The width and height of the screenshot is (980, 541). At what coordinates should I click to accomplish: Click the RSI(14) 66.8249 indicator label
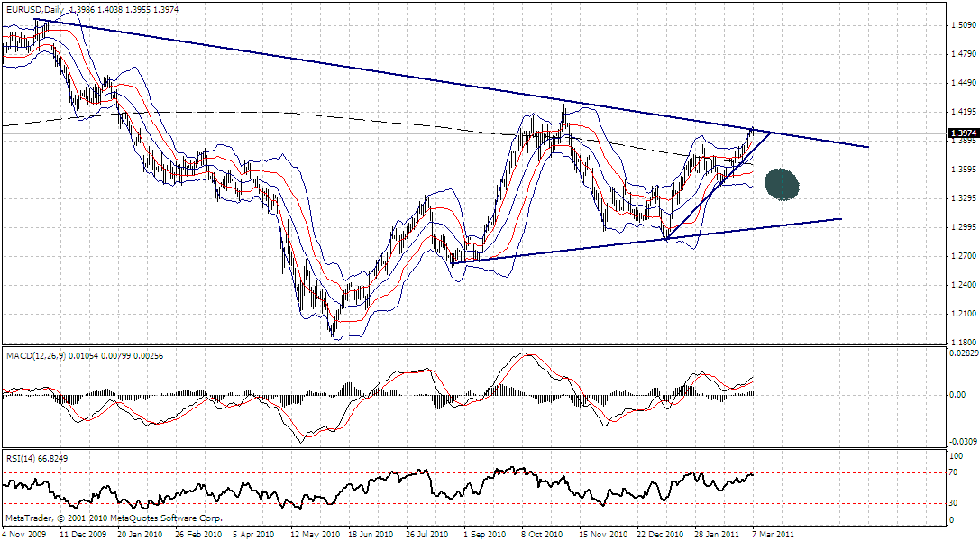[37, 459]
